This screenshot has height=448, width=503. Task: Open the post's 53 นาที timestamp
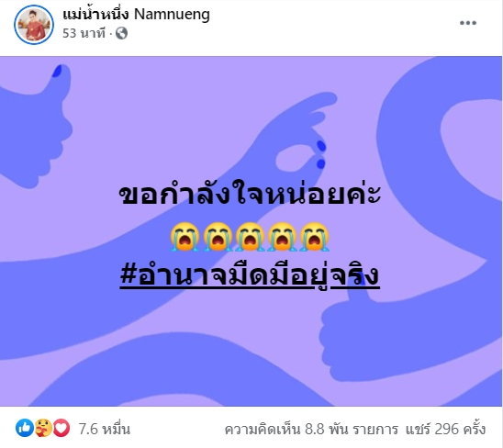coord(84,33)
